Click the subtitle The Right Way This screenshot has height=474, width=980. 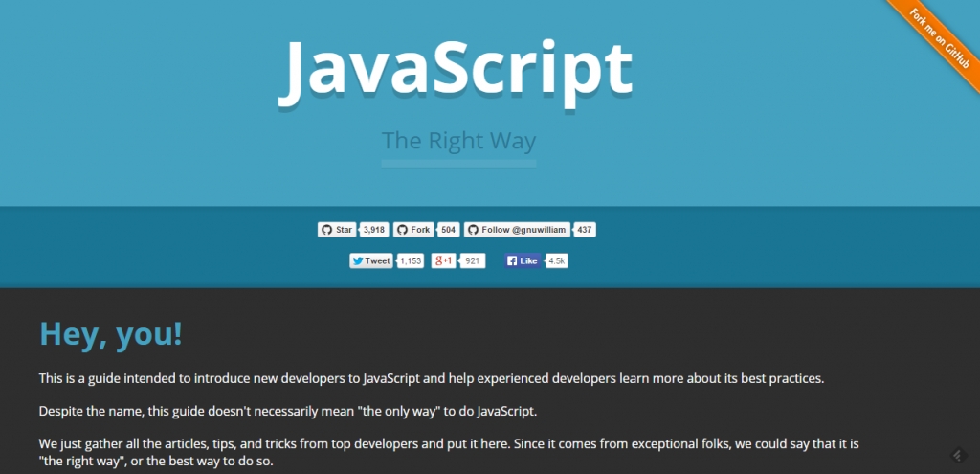pos(458,141)
